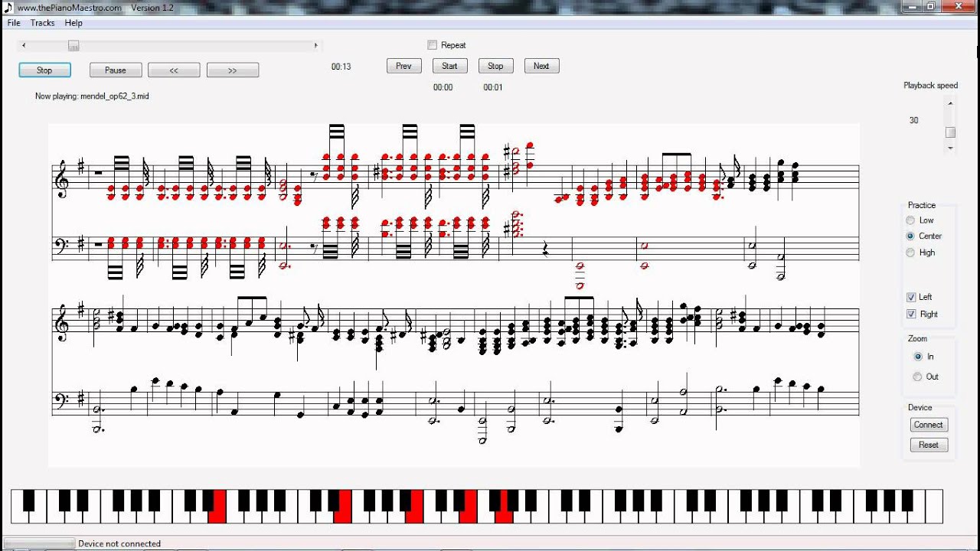Click the bass clef on the second staff

coord(62,245)
